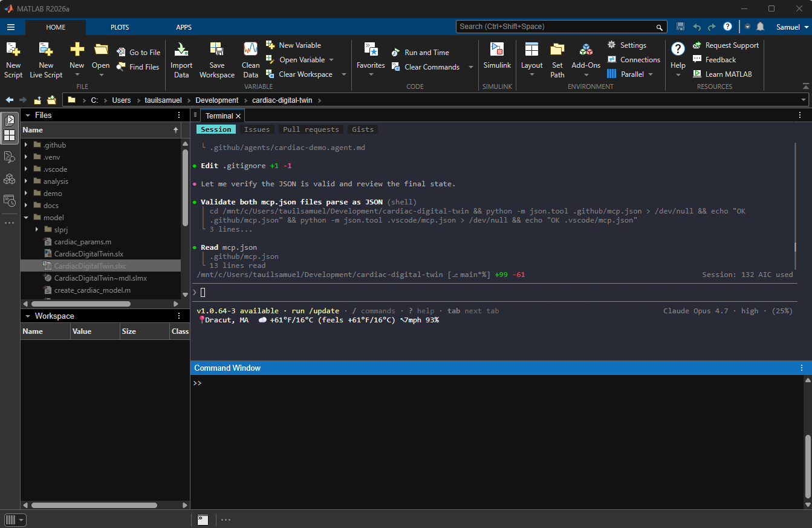Image resolution: width=812 pixels, height=528 pixels.
Task: Click the question-mark help icon near the search box
Action: (x=727, y=27)
